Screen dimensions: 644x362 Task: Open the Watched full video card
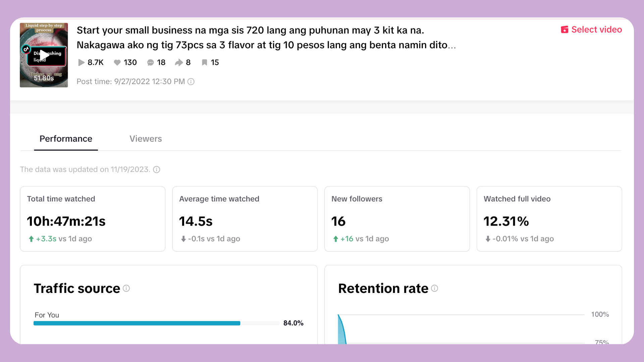tap(549, 219)
